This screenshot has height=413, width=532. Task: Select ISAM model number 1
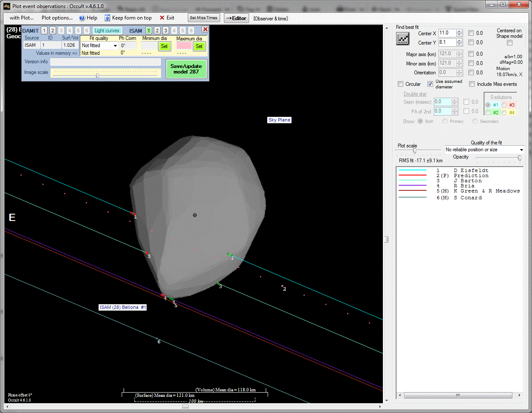pyautogui.click(x=149, y=31)
